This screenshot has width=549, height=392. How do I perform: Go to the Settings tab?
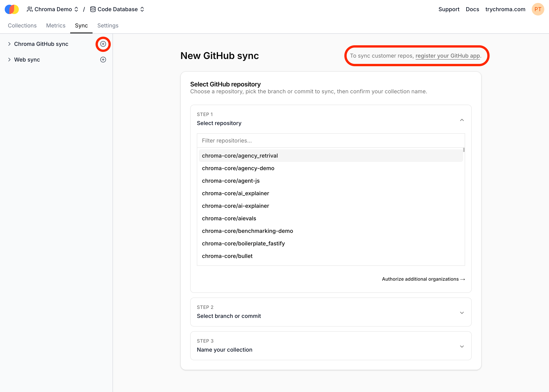[x=108, y=26]
